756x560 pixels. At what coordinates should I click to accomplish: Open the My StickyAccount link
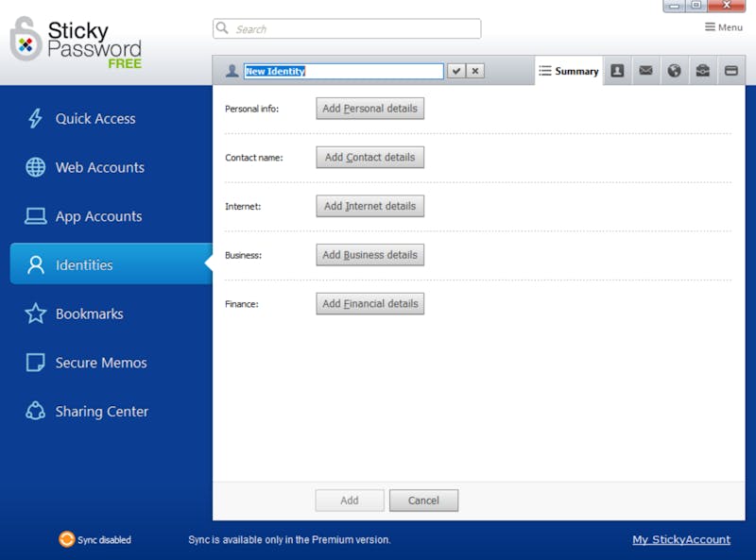click(x=681, y=540)
